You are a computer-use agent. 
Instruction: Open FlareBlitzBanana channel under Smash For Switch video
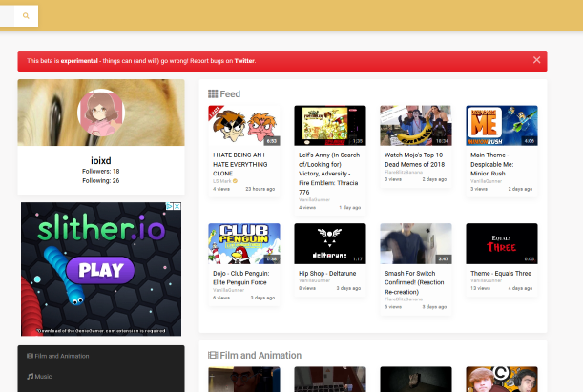click(404, 299)
